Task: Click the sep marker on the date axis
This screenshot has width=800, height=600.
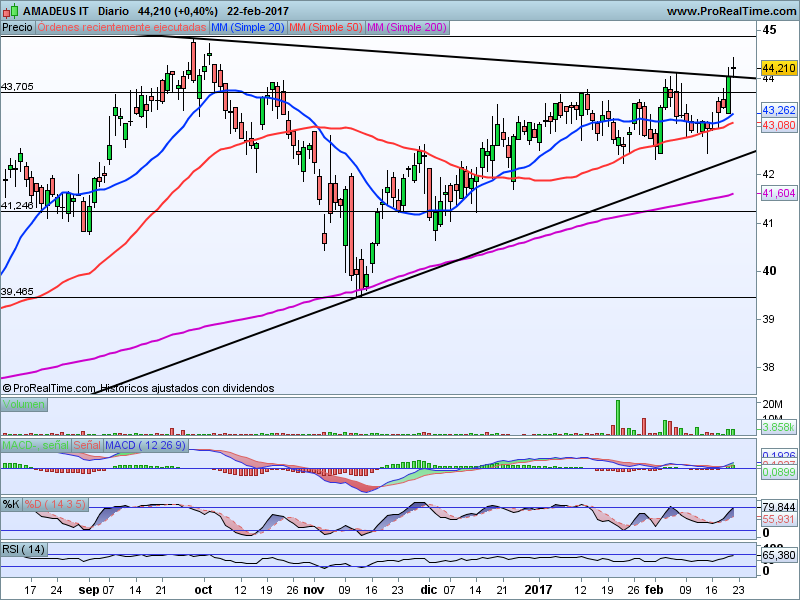Action: click(89, 590)
